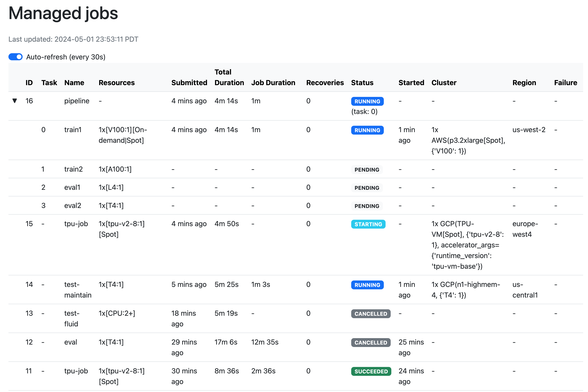Viewport: 588px width, 392px height.
Task: Click the CANCELLED badge on the eval job
Action: 371,343
